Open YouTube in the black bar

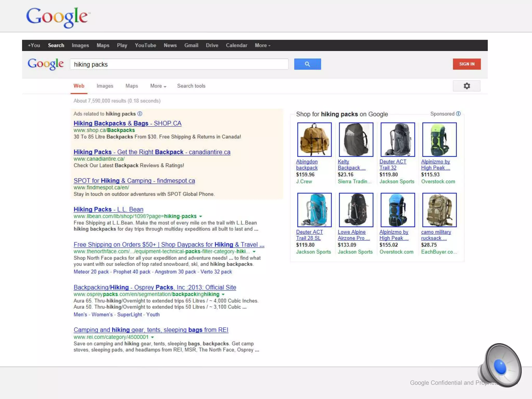coord(145,45)
